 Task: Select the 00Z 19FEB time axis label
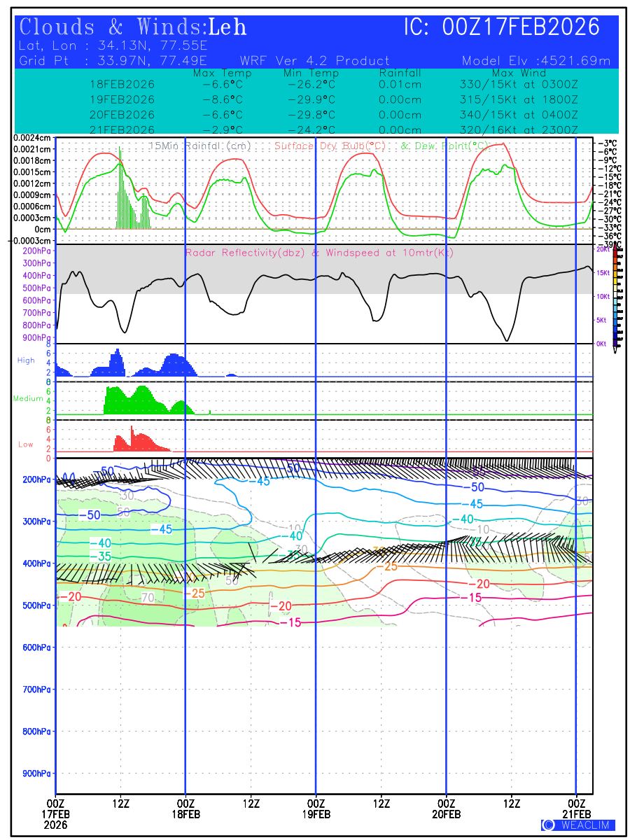[316, 808]
